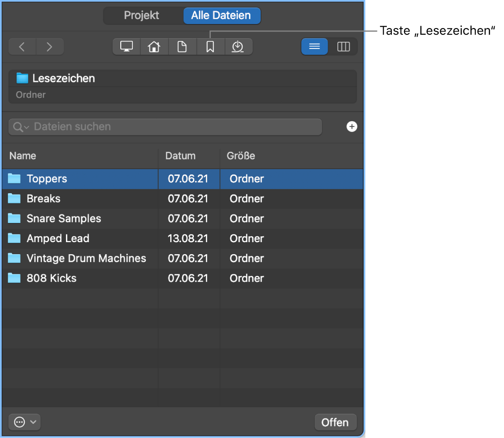Select the Vintage Drum Machines folder
Screen dimensions: 504x438
pyautogui.click(x=86, y=259)
